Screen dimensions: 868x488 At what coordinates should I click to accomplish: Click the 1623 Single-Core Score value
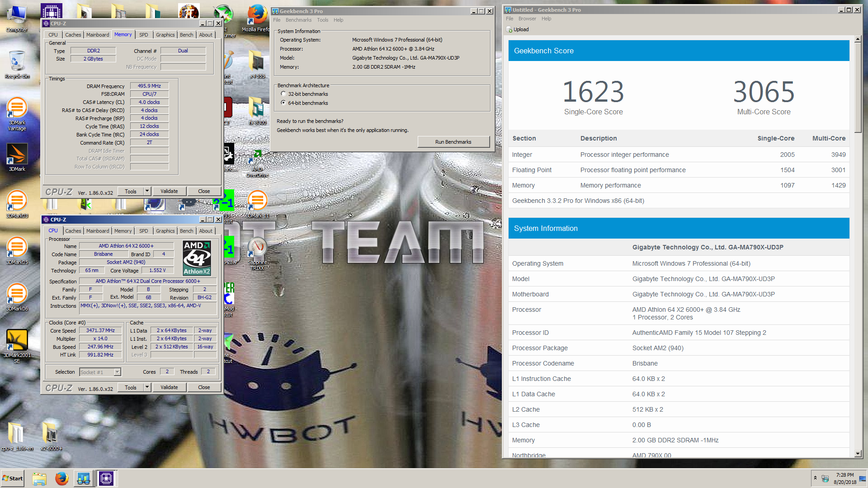pyautogui.click(x=593, y=92)
